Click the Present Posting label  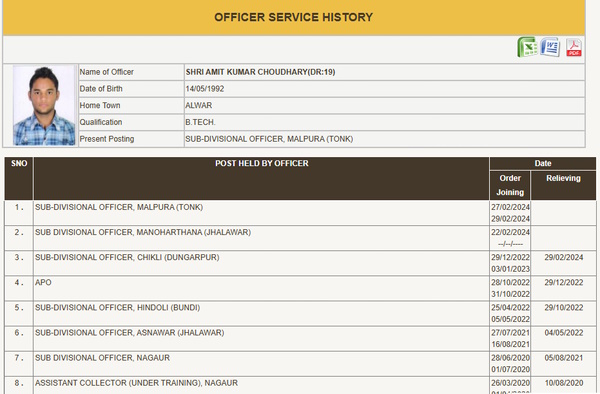pos(107,139)
